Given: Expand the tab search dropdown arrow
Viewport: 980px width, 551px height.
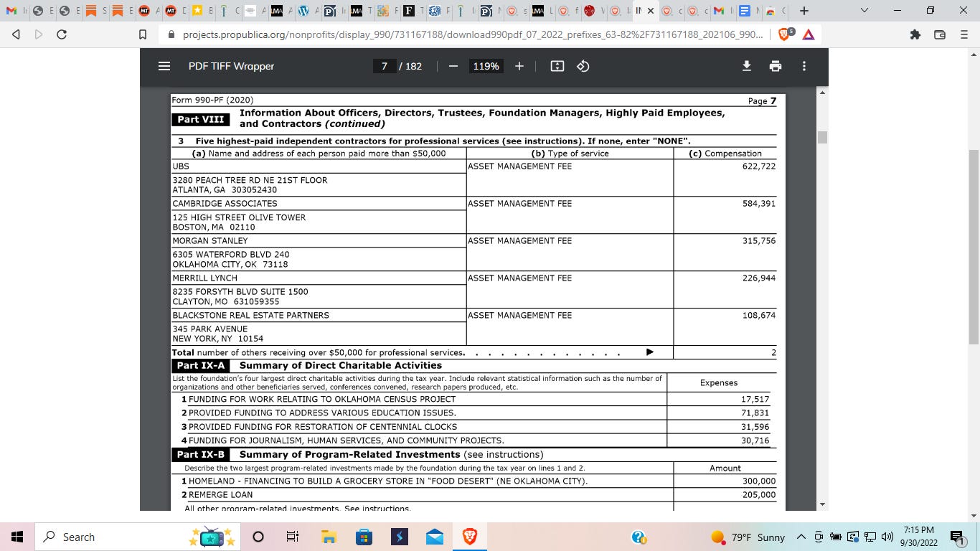Looking at the screenshot, I should [x=864, y=11].
